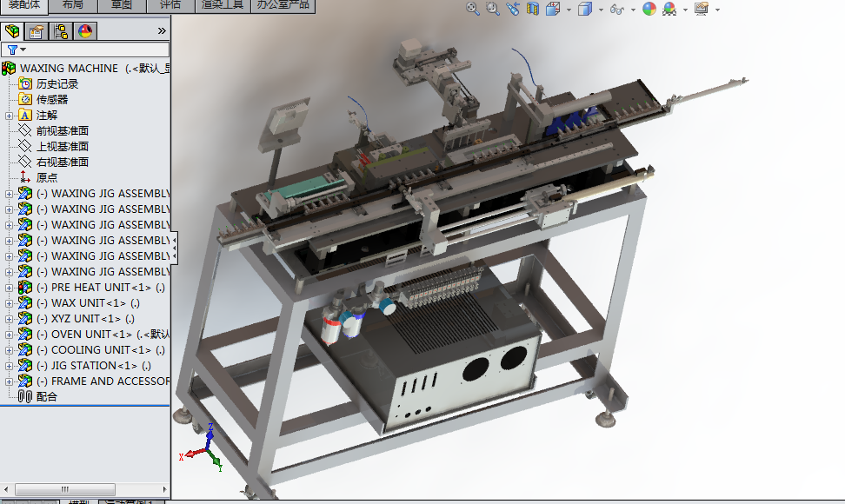Image resolution: width=845 pixels, height=504 pixels.
Task: Select the XYZ UNIT<1> label
Action: pos(86,318)
